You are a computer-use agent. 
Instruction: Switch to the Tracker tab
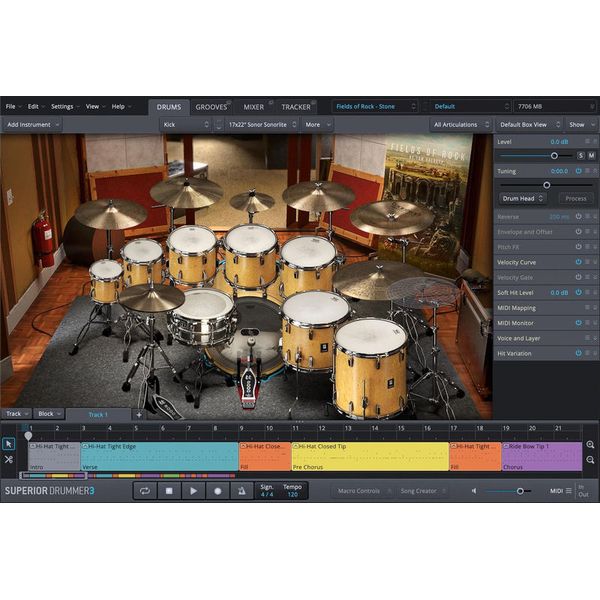296,107
